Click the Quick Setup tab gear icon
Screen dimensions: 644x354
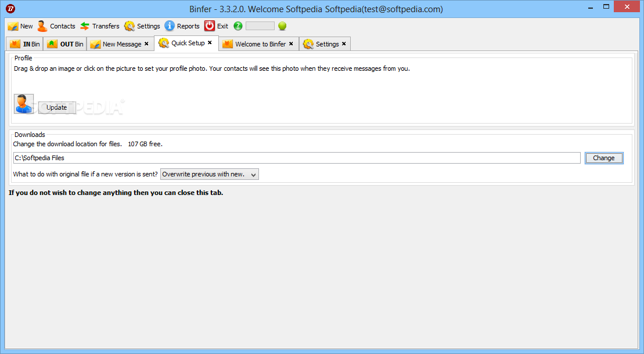click(x=163, y=43)
